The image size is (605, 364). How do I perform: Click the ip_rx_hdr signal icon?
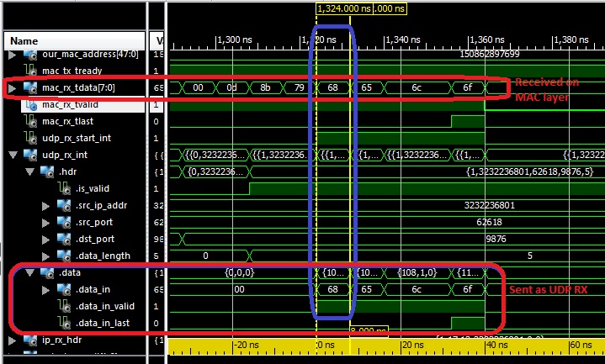(29, 340)
